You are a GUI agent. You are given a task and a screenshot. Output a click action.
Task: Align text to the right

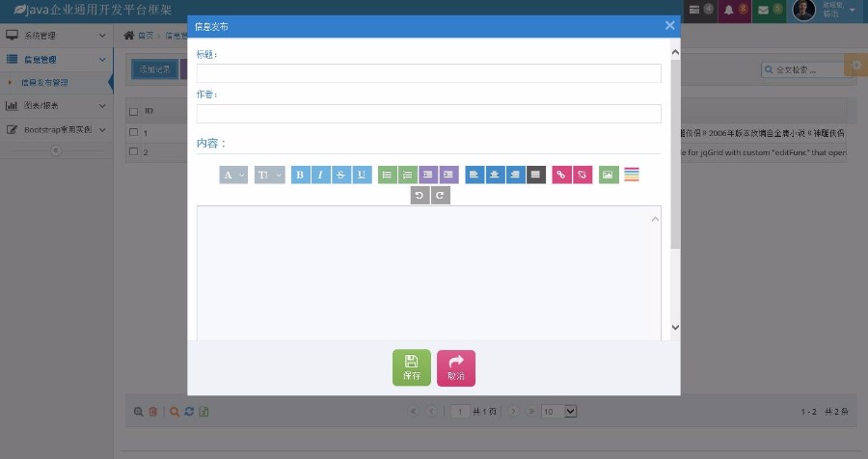coord(515,175)
